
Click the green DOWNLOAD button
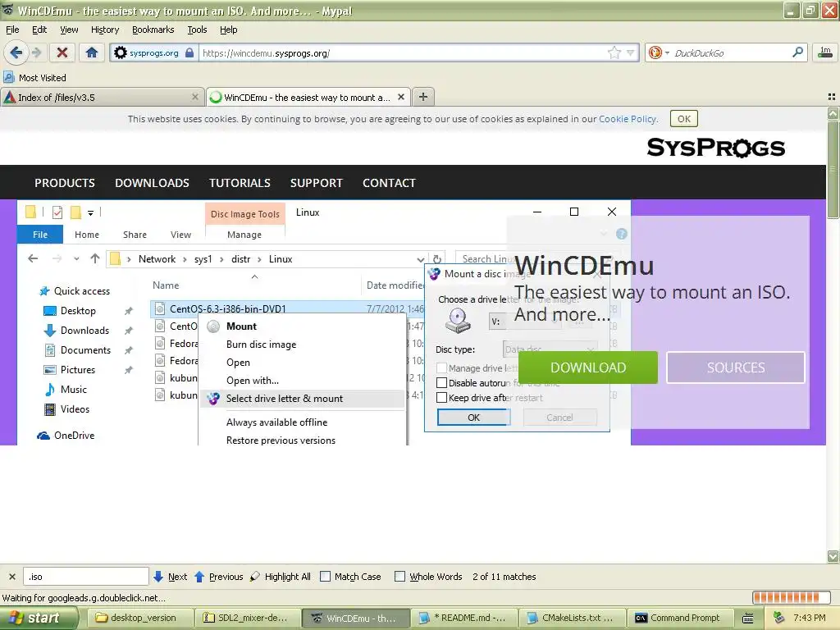pyautogui.click(x=588, y=367)
